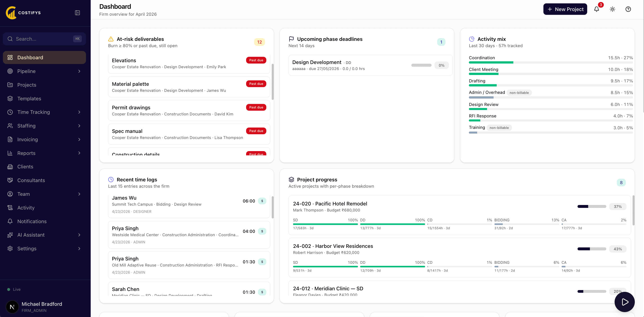
Task: Expand the Staffing submenu chevron
Action: tap(79, 126)
